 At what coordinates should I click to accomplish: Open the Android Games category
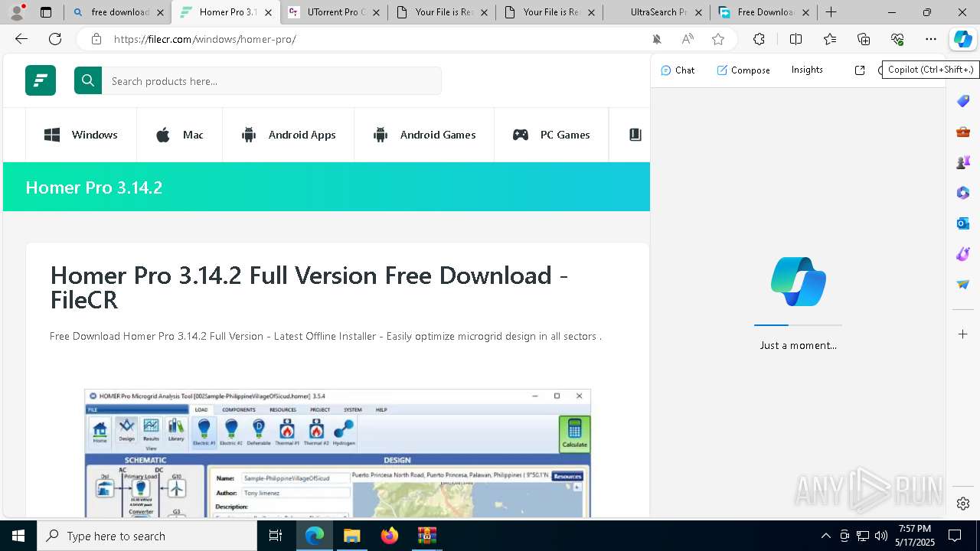coord(424,135)
